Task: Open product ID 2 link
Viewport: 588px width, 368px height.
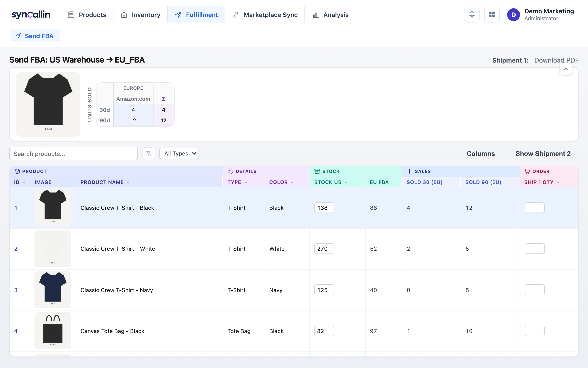Action: [16, 249]
